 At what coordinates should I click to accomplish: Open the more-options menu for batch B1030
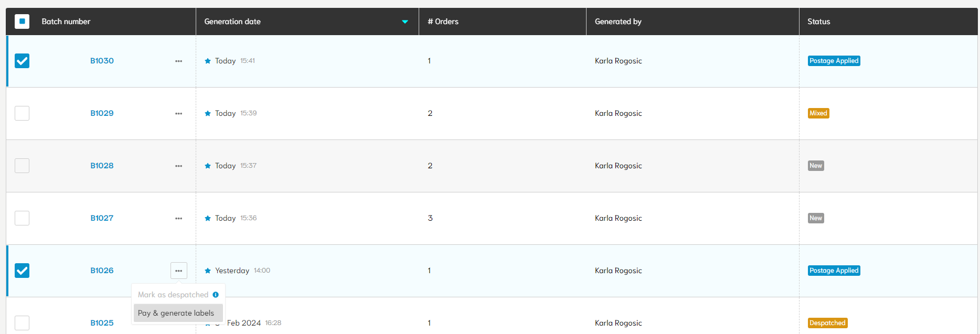coord(178,61)
